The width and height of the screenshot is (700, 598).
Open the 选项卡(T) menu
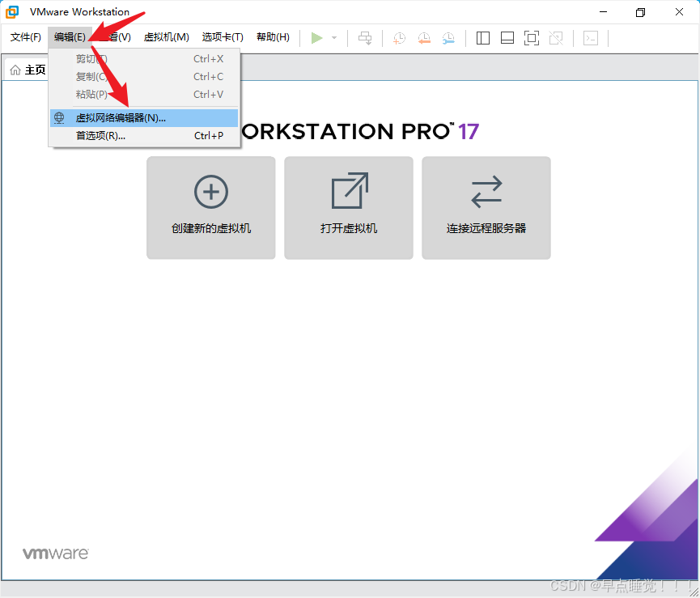tap(223, 37)
